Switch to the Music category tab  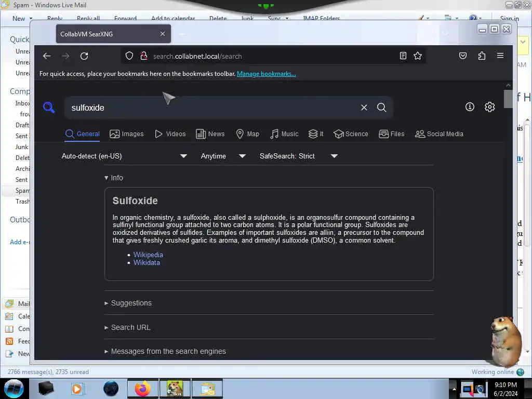[x=284, y=134]
